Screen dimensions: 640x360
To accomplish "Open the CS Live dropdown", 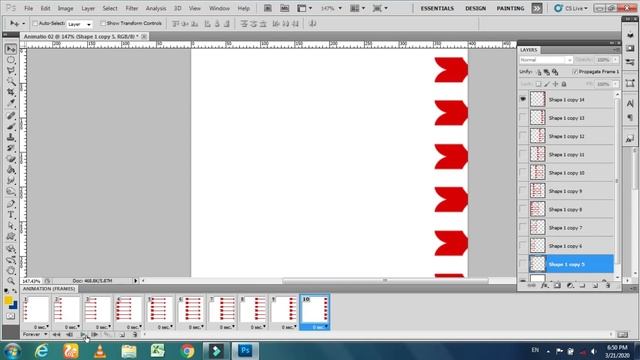I will (571, 8).
